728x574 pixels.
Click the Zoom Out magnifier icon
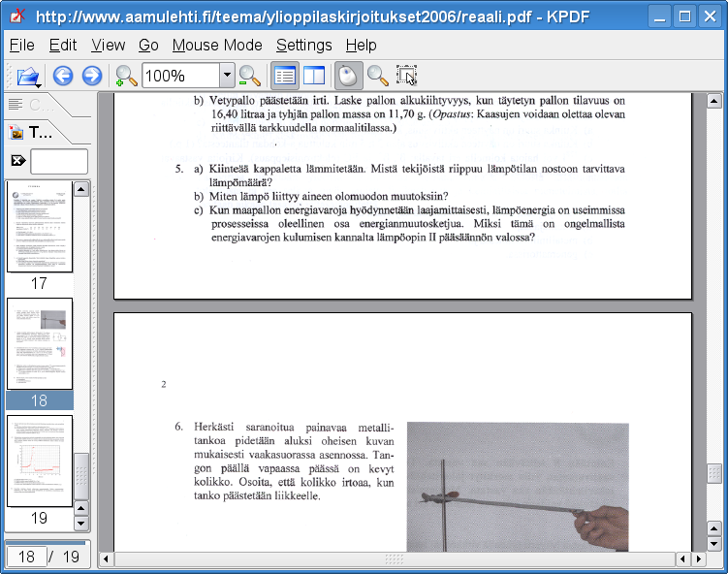pyautogui.click(x=250, y=76)
